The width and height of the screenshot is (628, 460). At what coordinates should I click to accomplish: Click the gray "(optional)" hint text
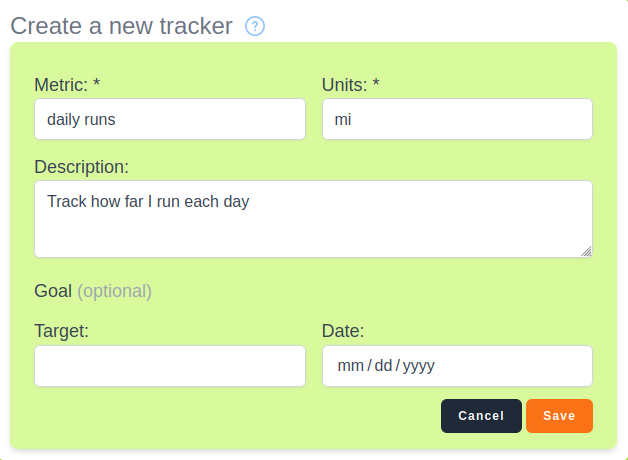tap(114, 291)
